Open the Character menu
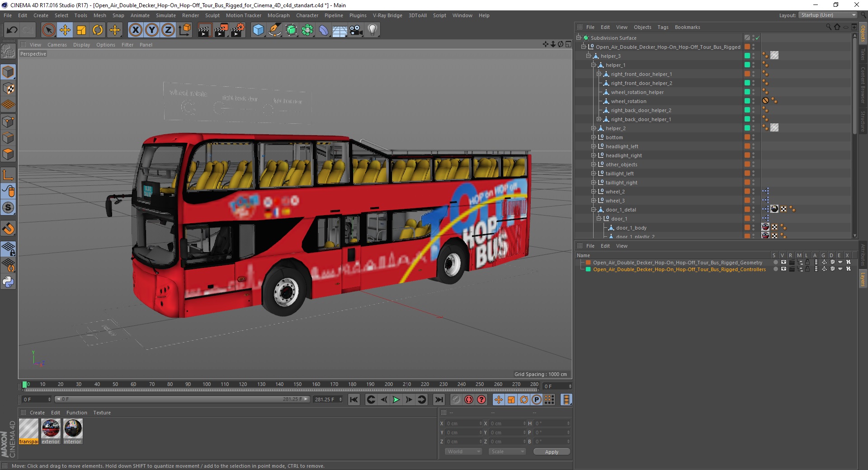 pos(307,15)
